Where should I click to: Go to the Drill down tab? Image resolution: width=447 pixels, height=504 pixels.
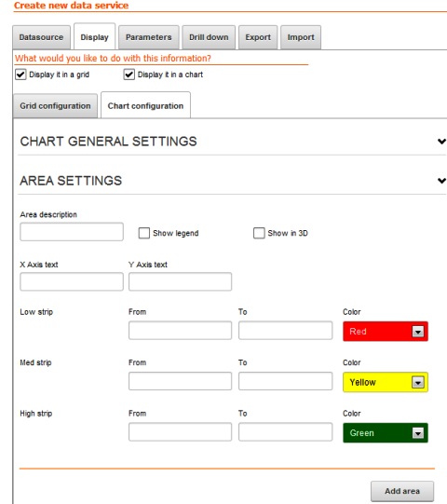209,37
